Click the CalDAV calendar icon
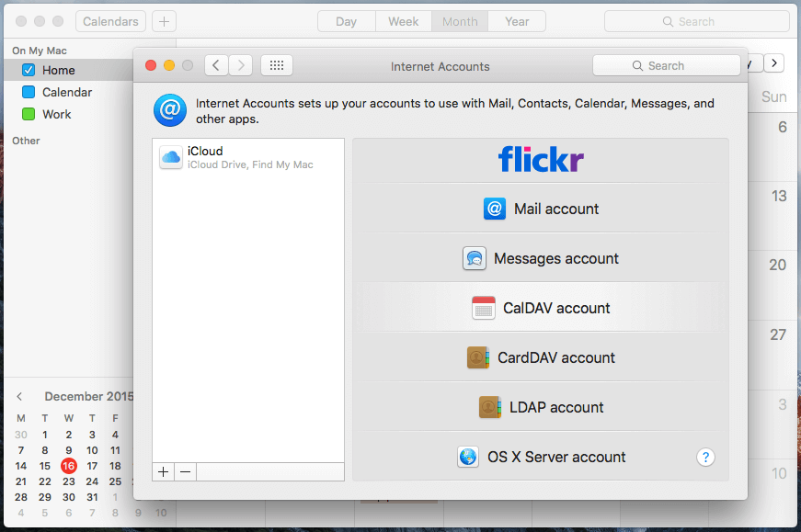Viewport: 801px width, 532px height. click(483, 308)
